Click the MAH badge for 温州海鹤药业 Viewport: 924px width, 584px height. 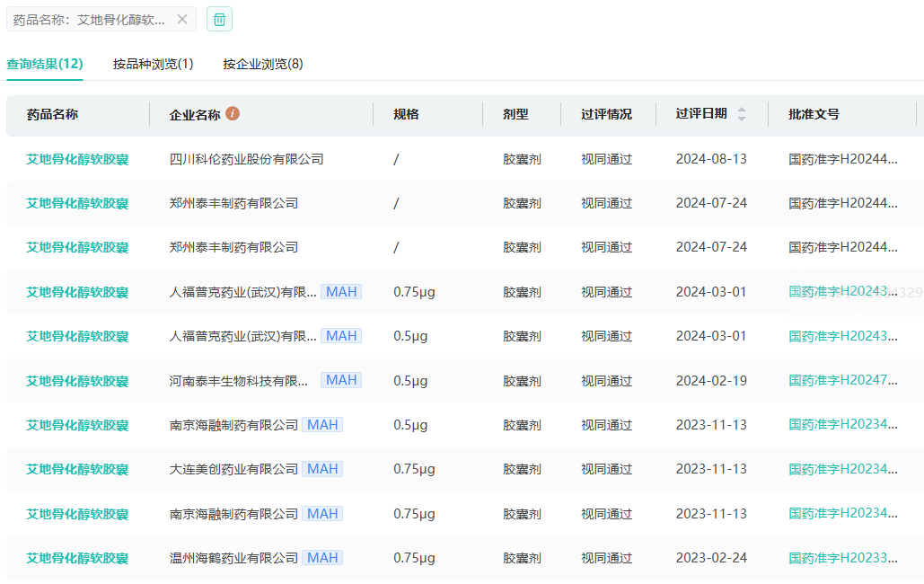[321, 558]
